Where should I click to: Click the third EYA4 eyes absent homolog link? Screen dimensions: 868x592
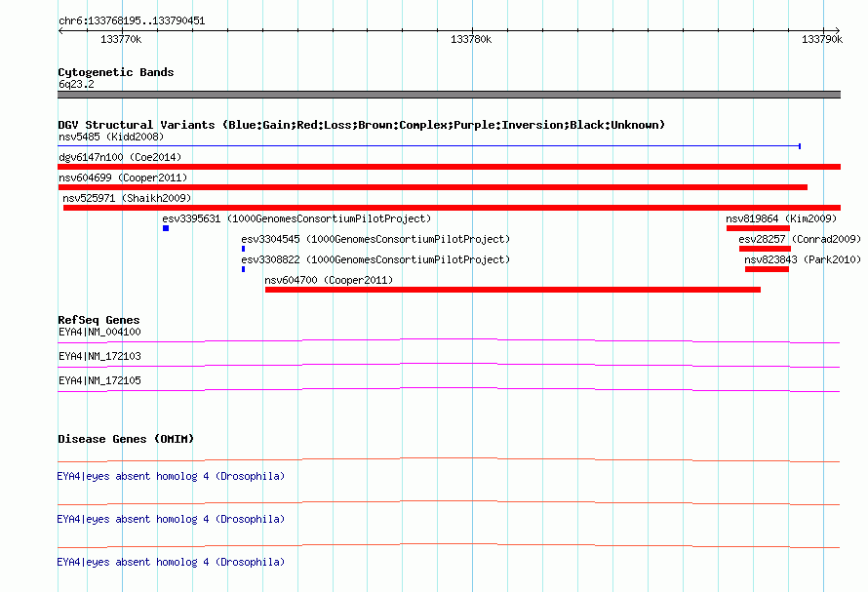pos(171,562)
